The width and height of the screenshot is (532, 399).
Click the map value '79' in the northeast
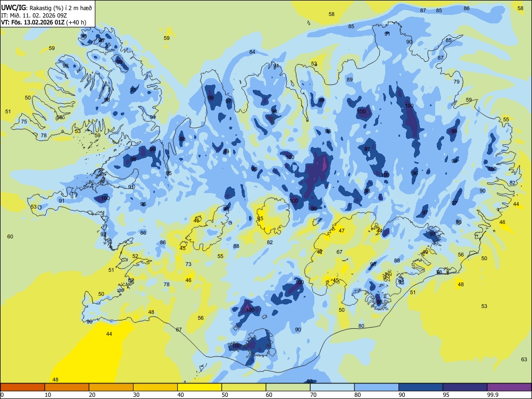456,81
